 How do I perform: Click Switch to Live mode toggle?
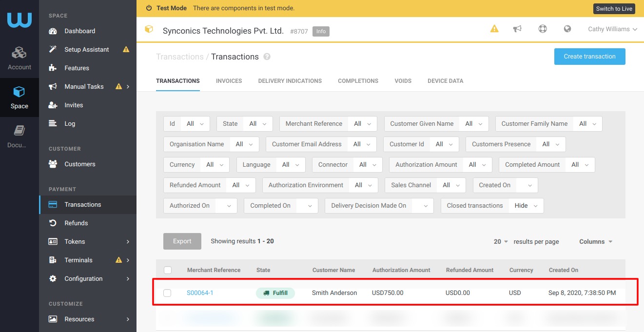[614, 9]
